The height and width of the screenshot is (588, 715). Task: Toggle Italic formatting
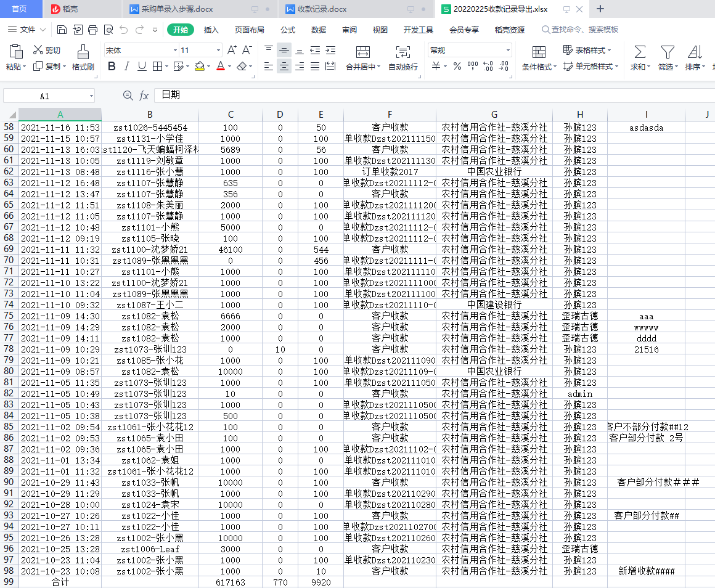127,67
